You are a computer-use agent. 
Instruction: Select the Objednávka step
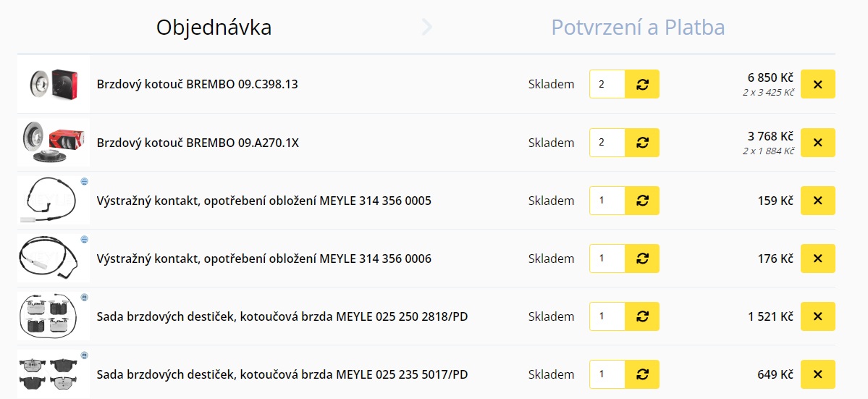point(214,28)
